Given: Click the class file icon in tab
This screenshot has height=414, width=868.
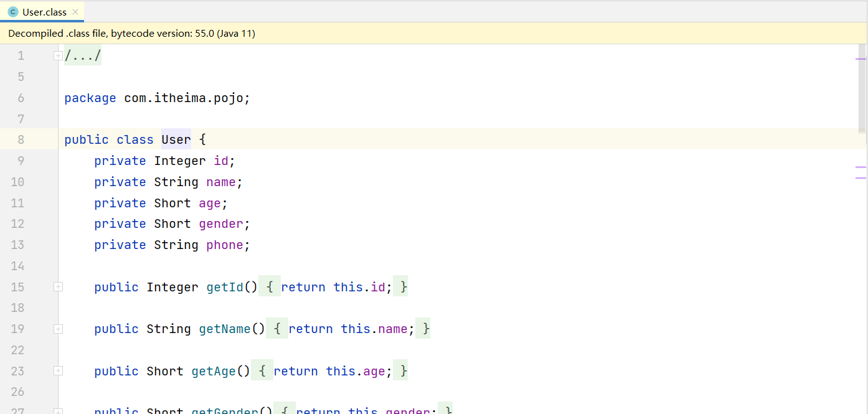Looking at the screenshot, I should [13, 12].
